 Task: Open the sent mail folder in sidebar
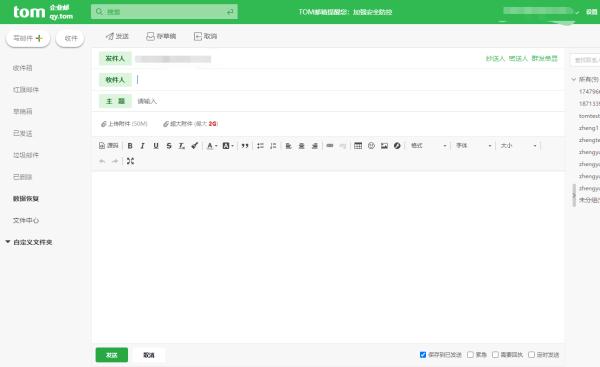23,133
